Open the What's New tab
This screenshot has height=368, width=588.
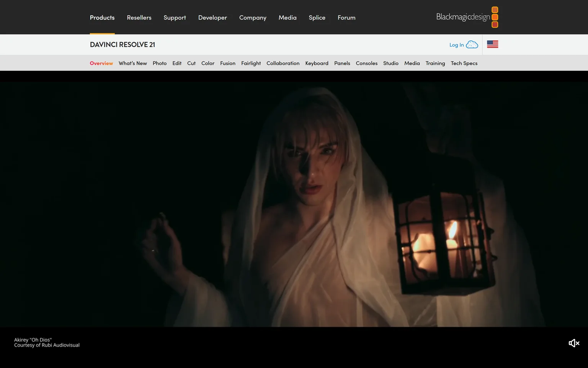[133, 63]
